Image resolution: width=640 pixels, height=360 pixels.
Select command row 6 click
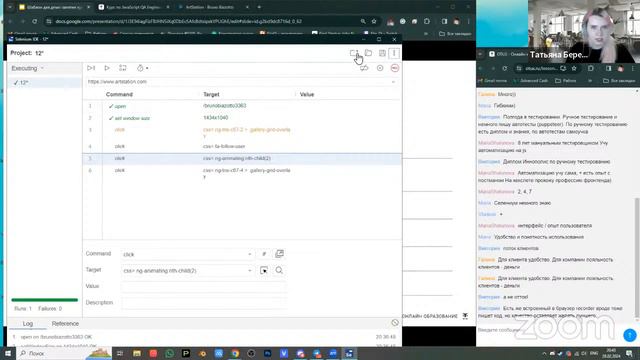point(242,173)
